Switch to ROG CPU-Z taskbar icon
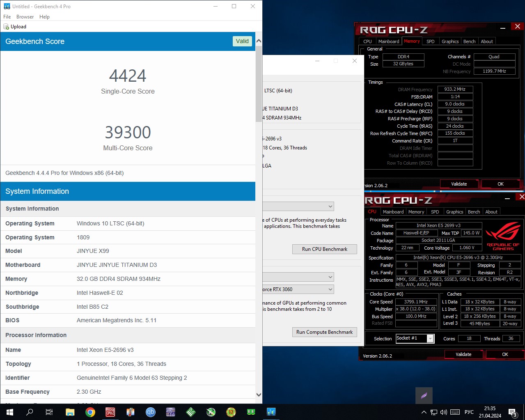Image resolution: width=525 pixels, height=420 pixels. [110, 412]
